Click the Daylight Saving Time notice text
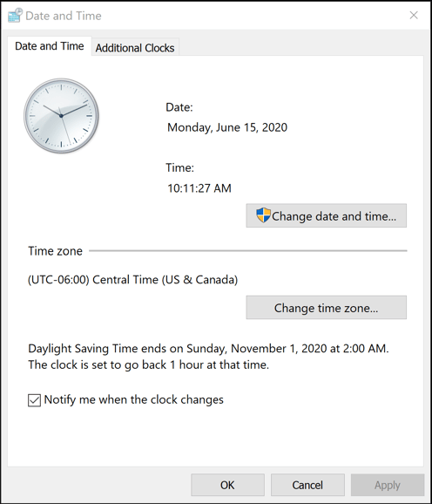 (208, 357)
